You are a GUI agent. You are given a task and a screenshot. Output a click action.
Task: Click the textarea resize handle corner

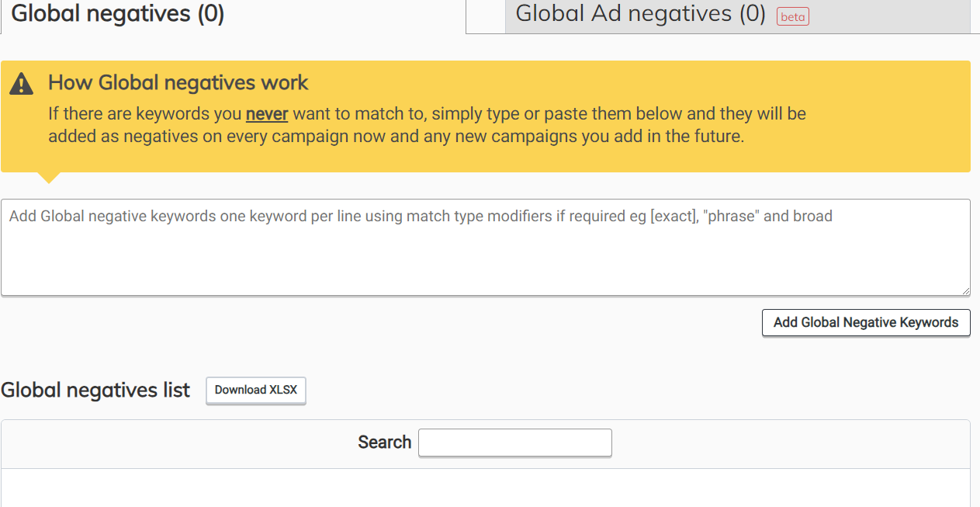965,290
